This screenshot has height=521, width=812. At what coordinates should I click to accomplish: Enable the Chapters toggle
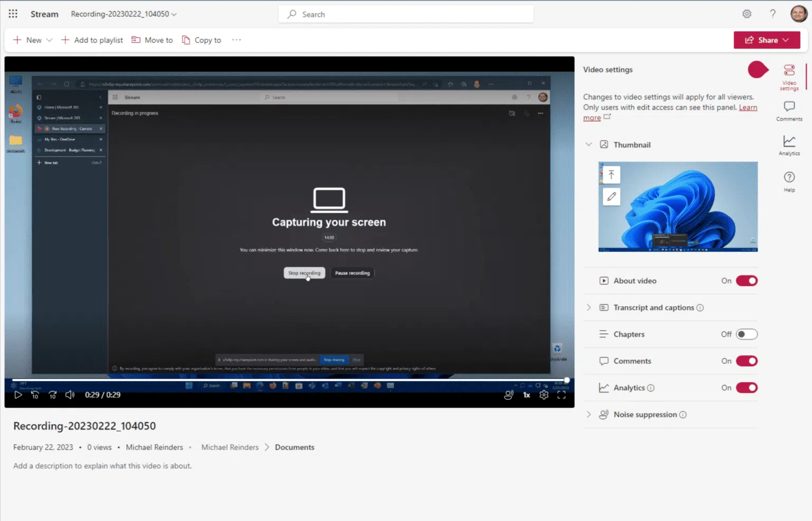[746, 334]
